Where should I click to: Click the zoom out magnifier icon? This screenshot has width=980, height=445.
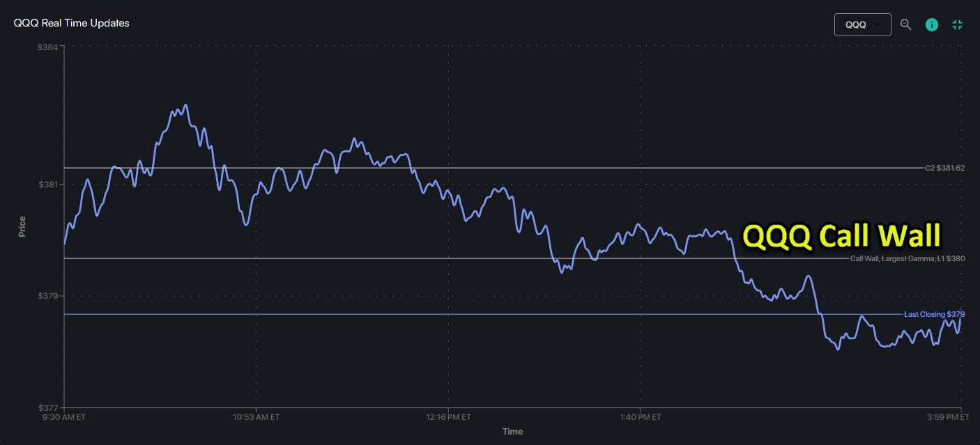pos(905,24)
